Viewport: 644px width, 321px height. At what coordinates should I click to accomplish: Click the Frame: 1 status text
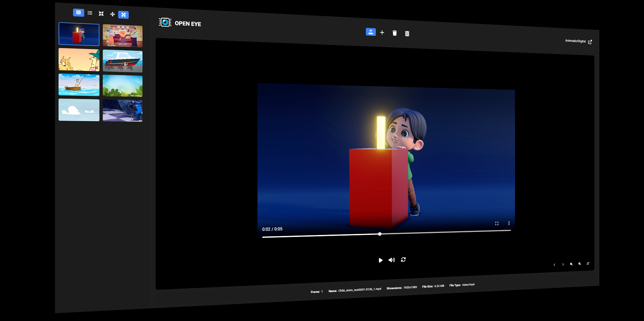pos(317,292)
